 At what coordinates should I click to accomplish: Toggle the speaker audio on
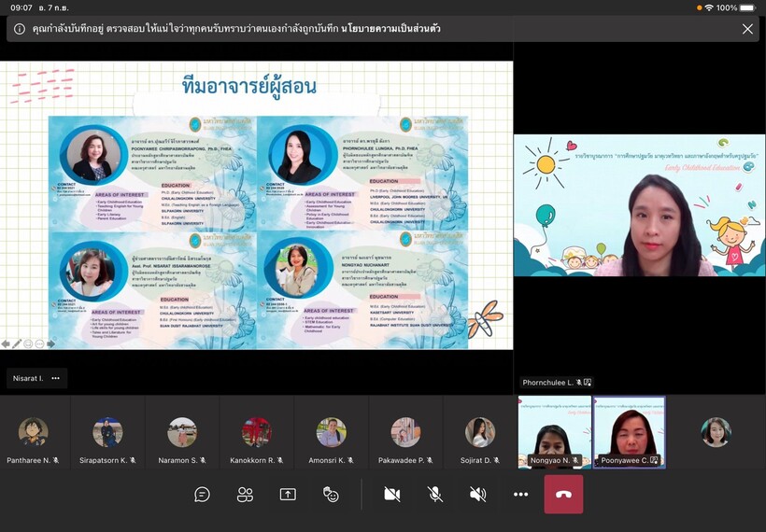[477, 495]
